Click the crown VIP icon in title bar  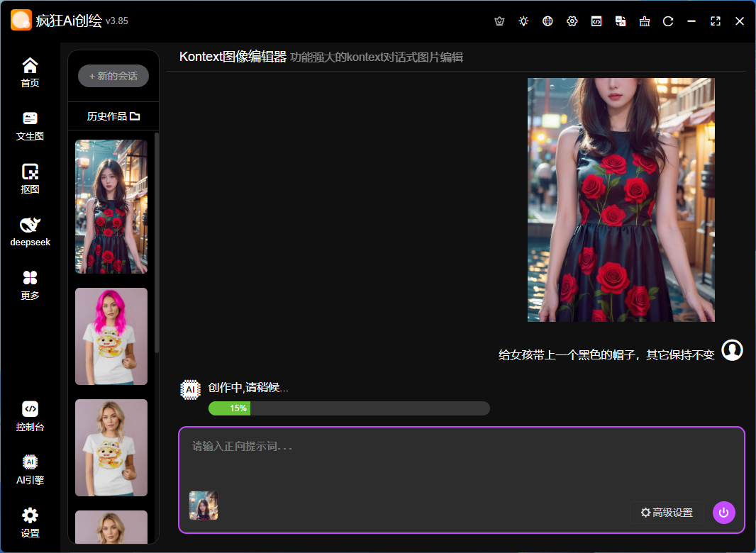coord(499,21)
